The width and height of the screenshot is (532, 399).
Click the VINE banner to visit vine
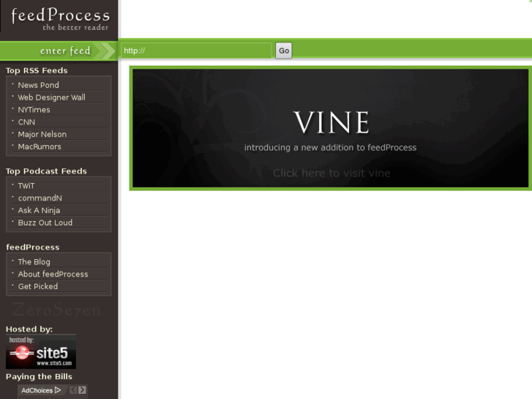click(331, 128)
